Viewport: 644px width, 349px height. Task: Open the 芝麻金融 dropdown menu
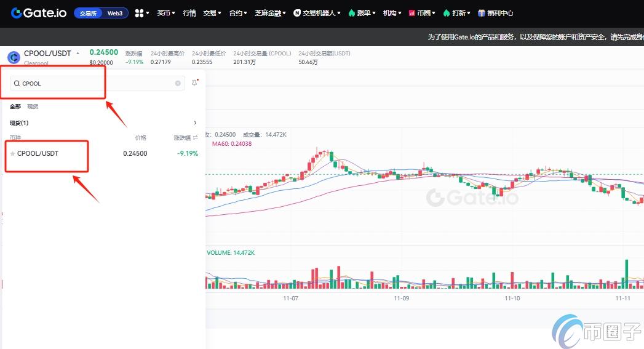pos(270,13)
